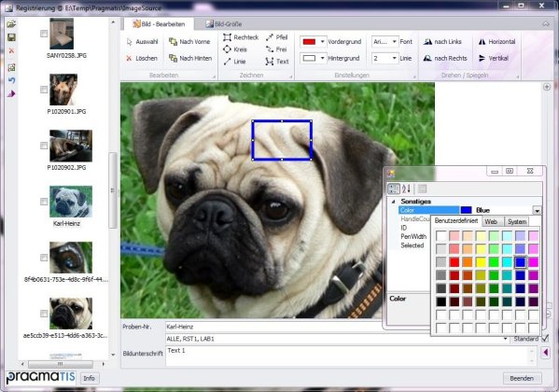Image resolution: width=559 pixels, height=392 pixels.
Task: Open Vordergrund color dropdown
Action: pos(322,42)
